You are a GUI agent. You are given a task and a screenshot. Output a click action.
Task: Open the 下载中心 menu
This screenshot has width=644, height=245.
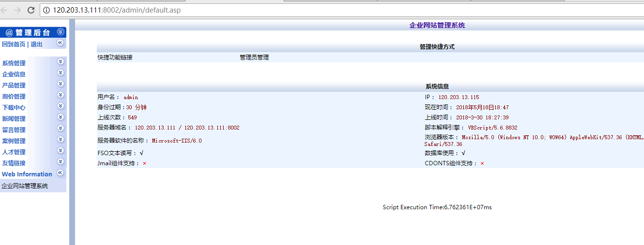pos(14,108)
